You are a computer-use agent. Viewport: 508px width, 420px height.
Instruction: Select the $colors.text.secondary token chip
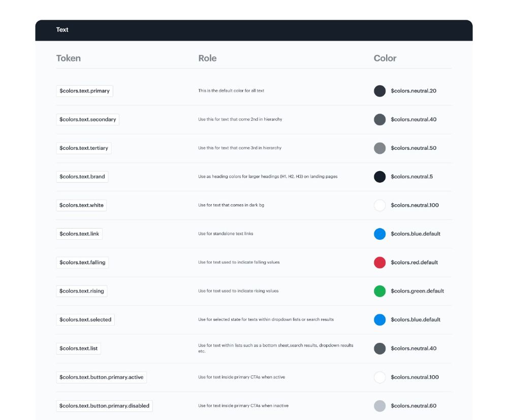click(87, 119)
